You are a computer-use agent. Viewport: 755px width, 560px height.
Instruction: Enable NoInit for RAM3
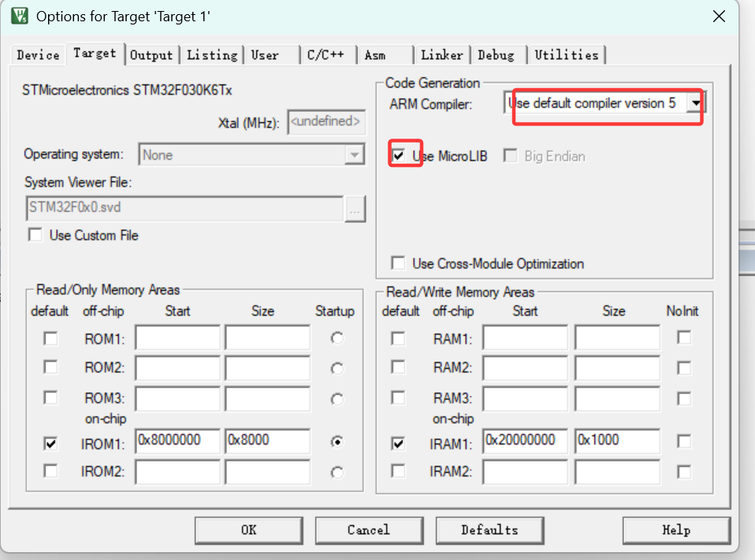[684, 399]
